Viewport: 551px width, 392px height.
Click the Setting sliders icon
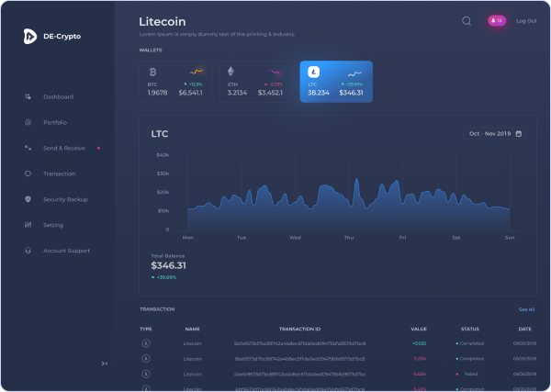pyautogui.click(x=28, y=225)
